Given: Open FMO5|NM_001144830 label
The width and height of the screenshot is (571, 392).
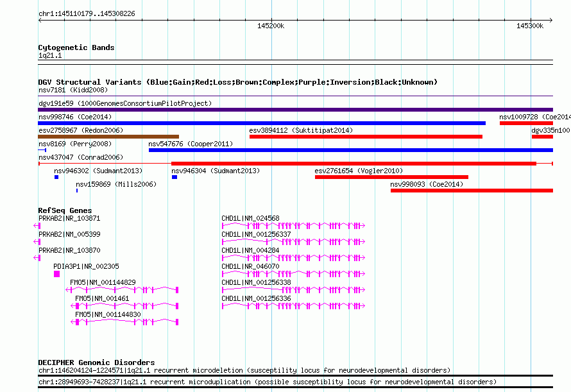Looking at the screenshot, I should coord(108,315).
